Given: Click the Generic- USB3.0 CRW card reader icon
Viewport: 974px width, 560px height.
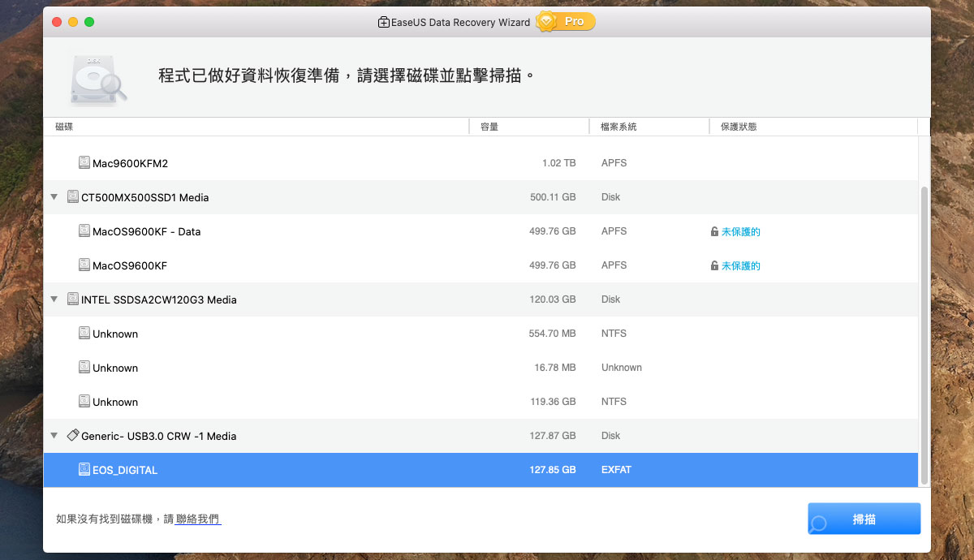Looking at the screenshot, I should click(x=73, y=436).
